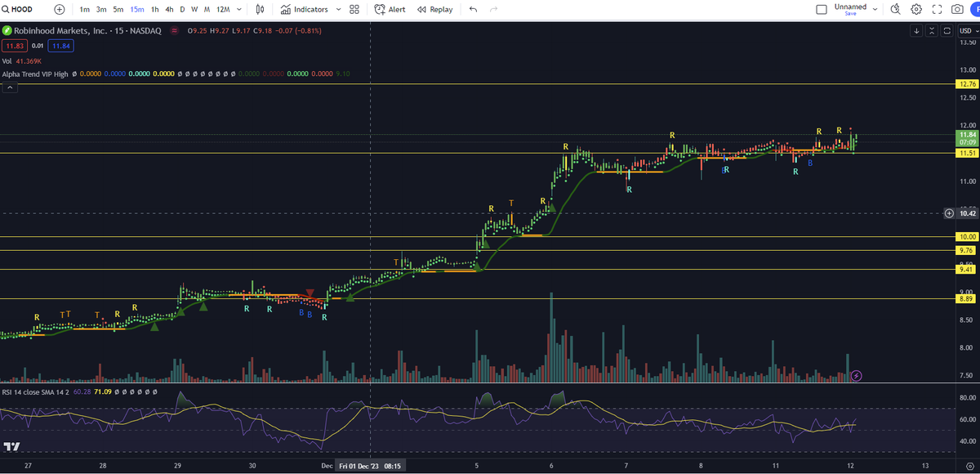Image resolution: width=980 pixels, height=474 pixels.
Task: Switch to the 4h timeframe
Action: point(169,9)
